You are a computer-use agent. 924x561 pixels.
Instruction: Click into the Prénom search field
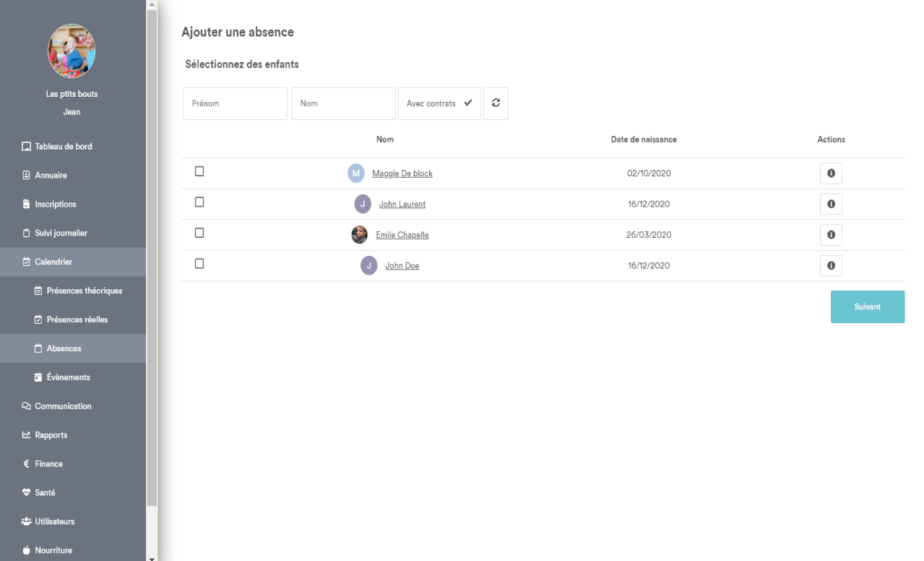point(235,103)
